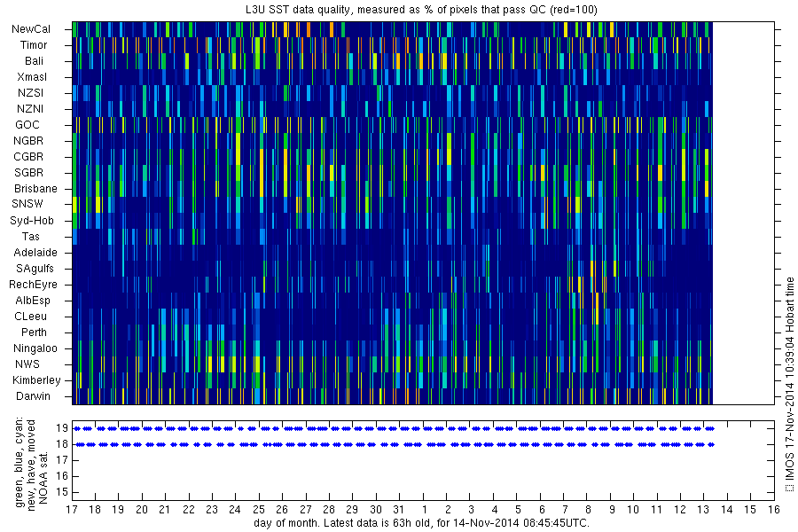Click the Syd-Hob row label

click(32, 221)
